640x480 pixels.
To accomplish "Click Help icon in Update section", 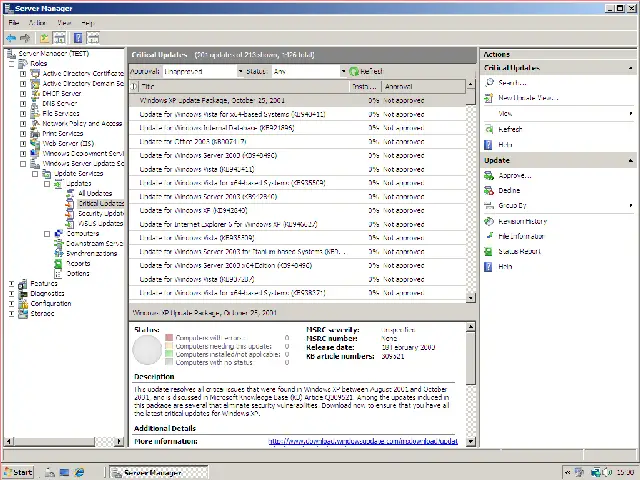I will pyautogui.click(x=488, y=267).
